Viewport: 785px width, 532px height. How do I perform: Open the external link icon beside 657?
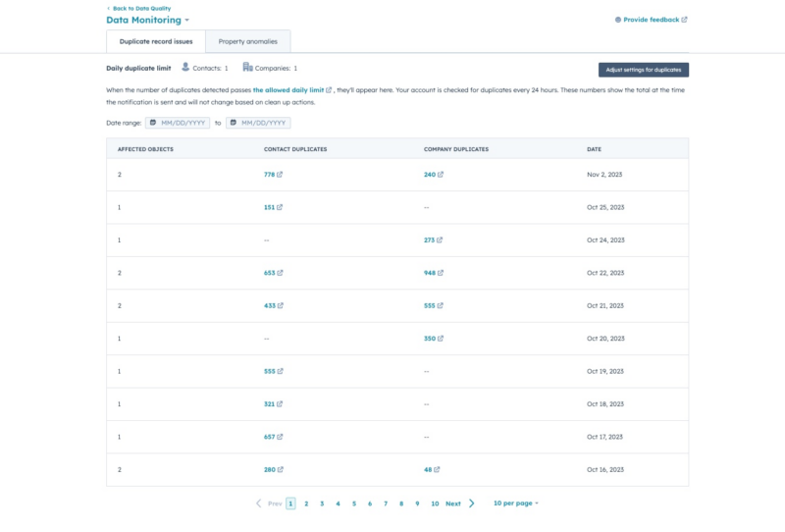(280, 437)
